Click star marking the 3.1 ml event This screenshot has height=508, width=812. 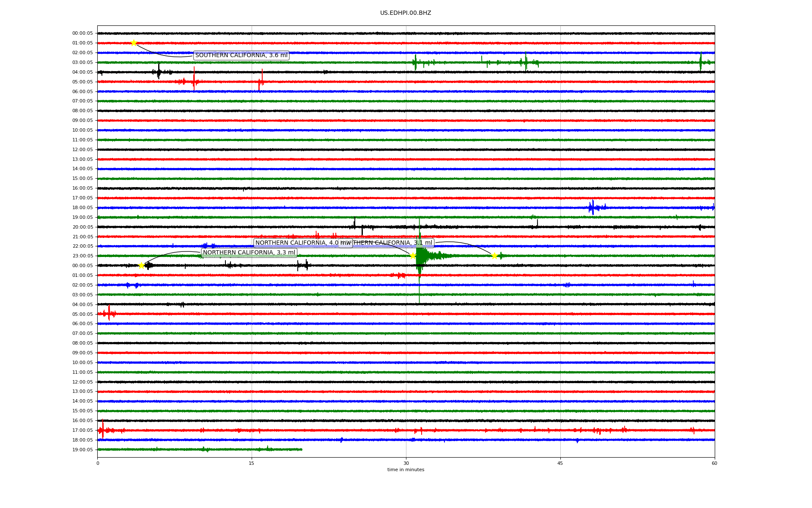point(494,256)
